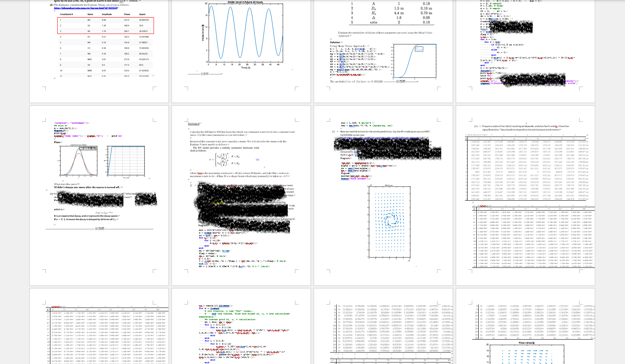Viewport: 625px width, 364px height.
Task: Click the "MN4" constituent name cell
Action: 89,71
